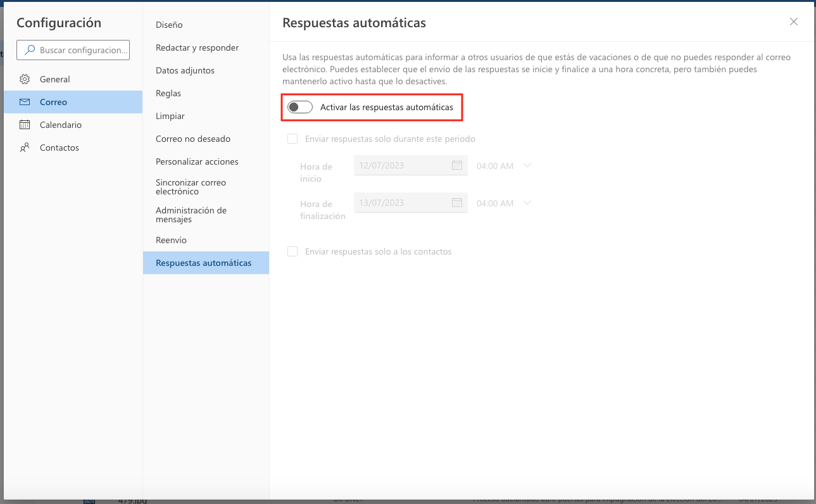The height and width of the screenshot is (504, 816).
Task: Select the General settings gear icon
Action: click(x=24, y=79)
